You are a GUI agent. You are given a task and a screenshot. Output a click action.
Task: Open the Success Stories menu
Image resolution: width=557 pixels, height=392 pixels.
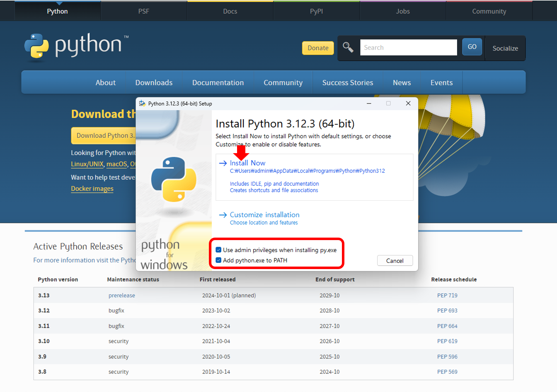coord(348,82)
